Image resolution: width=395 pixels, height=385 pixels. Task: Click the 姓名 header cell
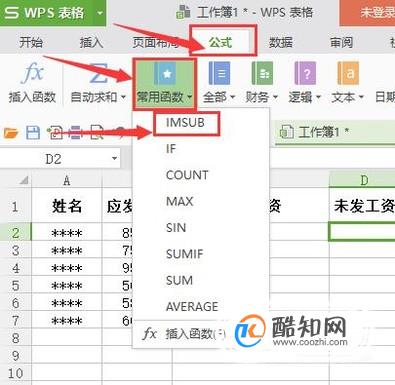(67, 205)
